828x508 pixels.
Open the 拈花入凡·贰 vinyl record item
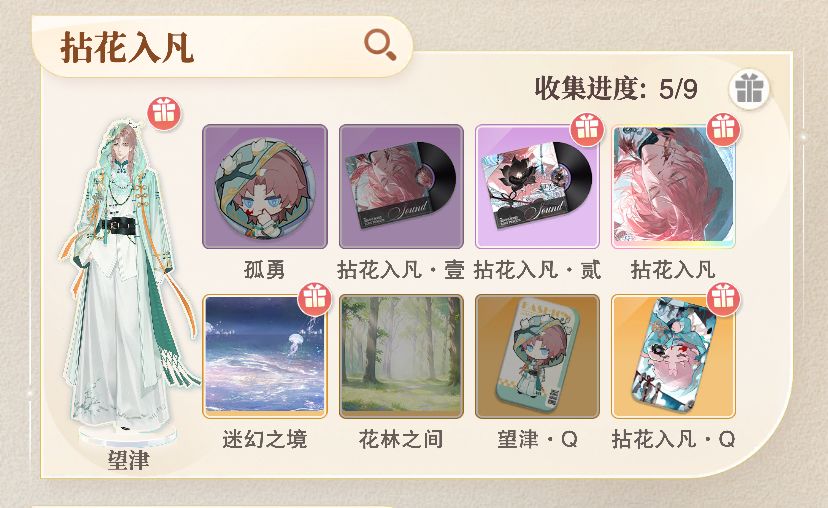(537, 186)
